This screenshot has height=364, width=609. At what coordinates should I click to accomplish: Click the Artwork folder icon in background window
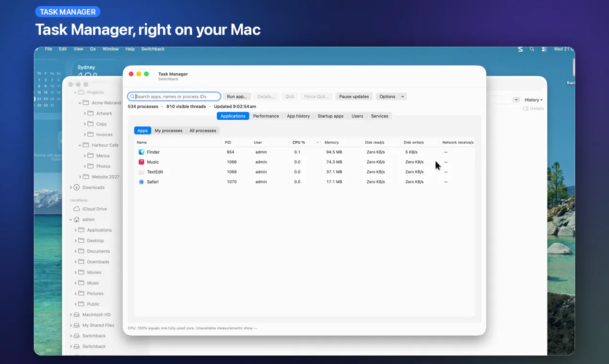point(90,114)
